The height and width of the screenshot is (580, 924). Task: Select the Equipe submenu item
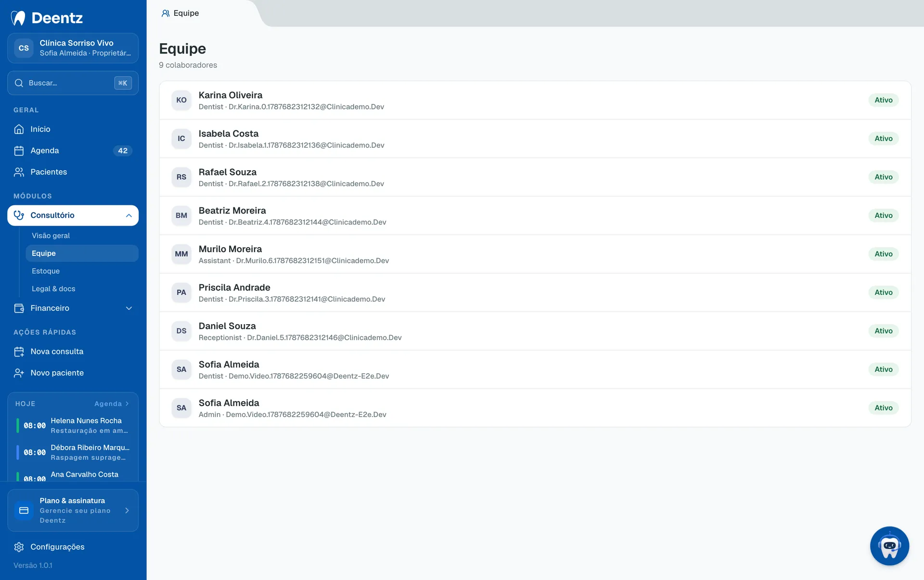coord(82,253)
